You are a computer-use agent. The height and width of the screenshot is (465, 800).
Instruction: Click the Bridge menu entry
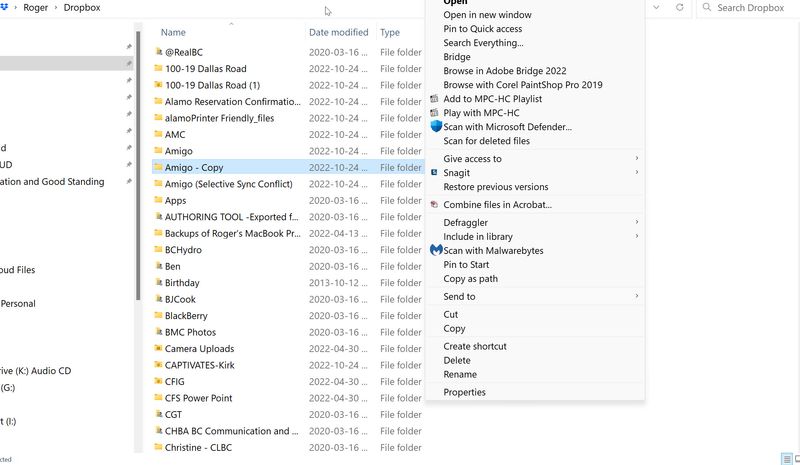click(457, 57)
